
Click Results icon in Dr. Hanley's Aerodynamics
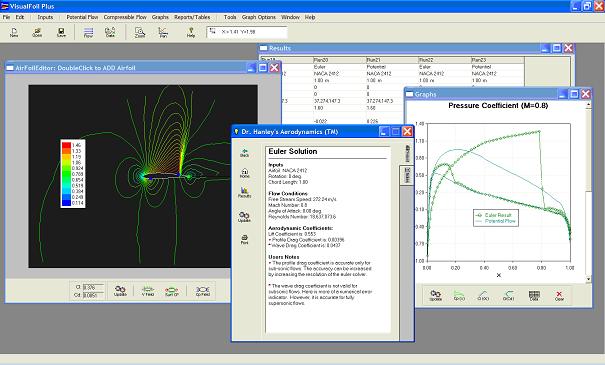click(244, 193)
